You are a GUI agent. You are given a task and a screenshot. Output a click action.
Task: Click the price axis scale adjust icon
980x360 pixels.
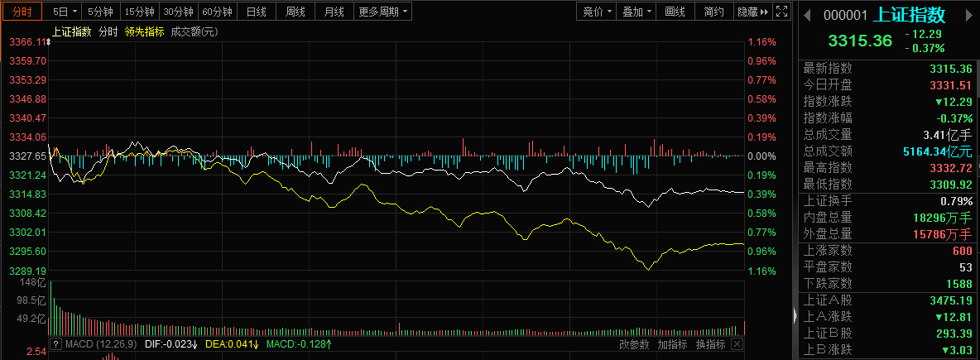tap(48, 41)
